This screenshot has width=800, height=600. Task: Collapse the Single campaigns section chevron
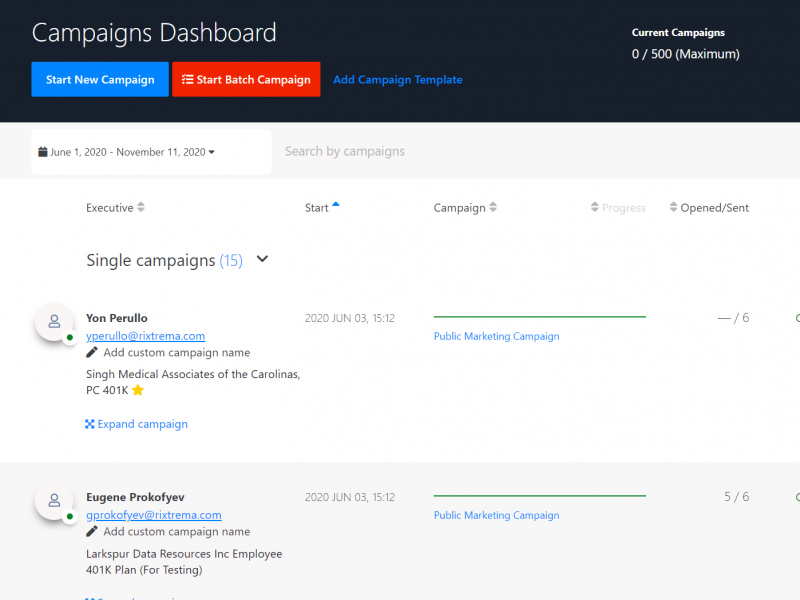point(263,260)
